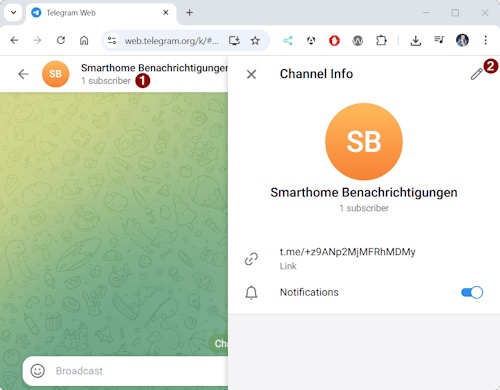Click the bell notifications icon

(251, 293)
